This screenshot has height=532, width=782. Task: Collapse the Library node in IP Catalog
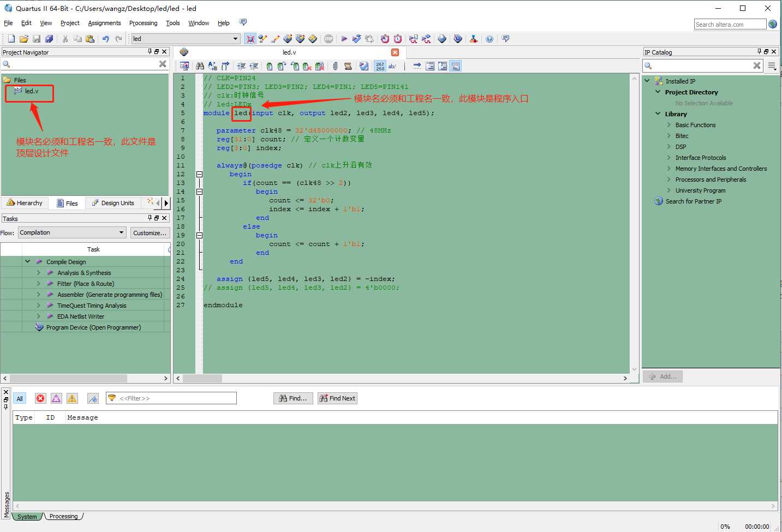click(x=658, y=113)
